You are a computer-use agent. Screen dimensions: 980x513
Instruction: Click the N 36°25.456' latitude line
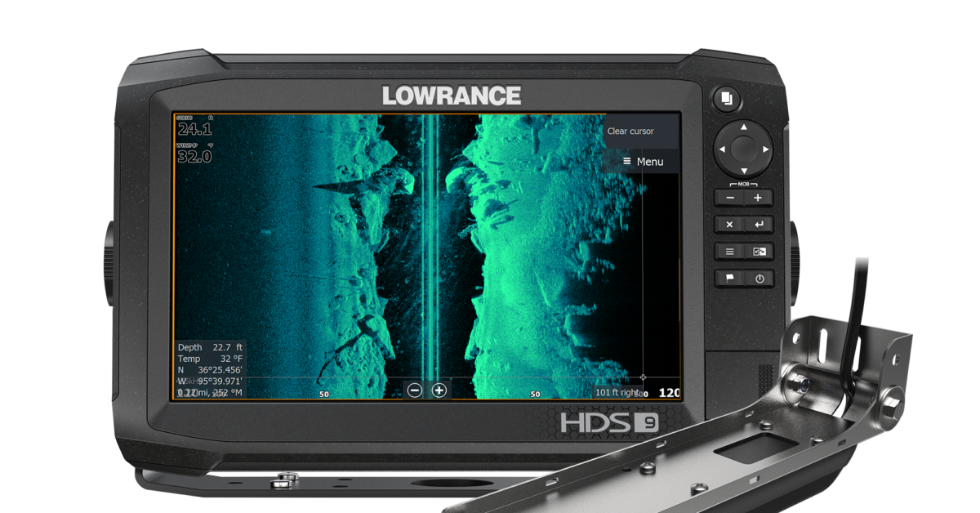[x=210, y=370]
